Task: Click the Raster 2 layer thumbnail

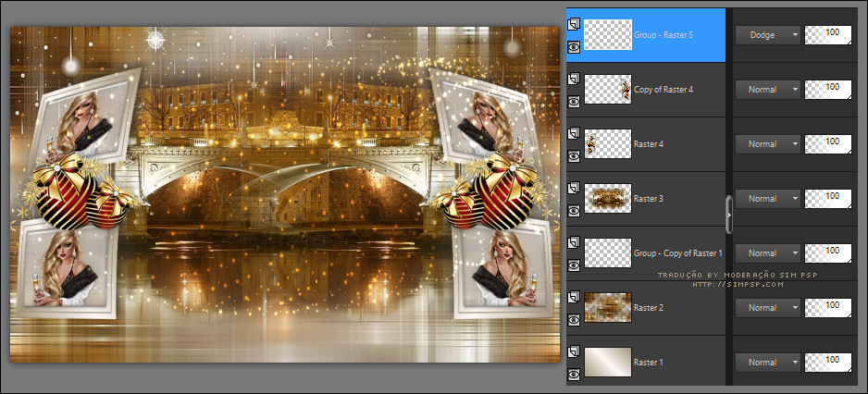Action: click(x=608, y=308)
